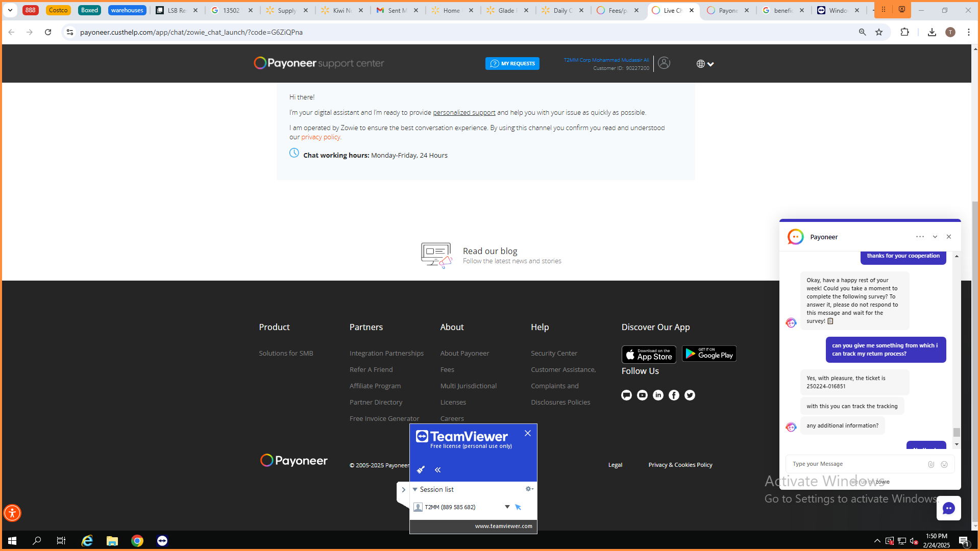Screen dimensions: 980x551
Task: Open the privacy policy link
Action: pos(321,137)
